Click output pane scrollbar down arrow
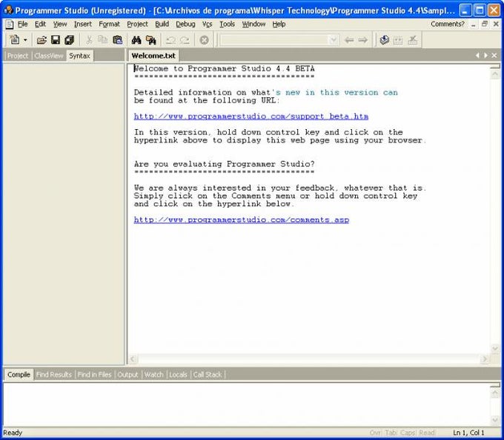Image resolution: width=504 pixels, height=440 pixels. point(495,420)
